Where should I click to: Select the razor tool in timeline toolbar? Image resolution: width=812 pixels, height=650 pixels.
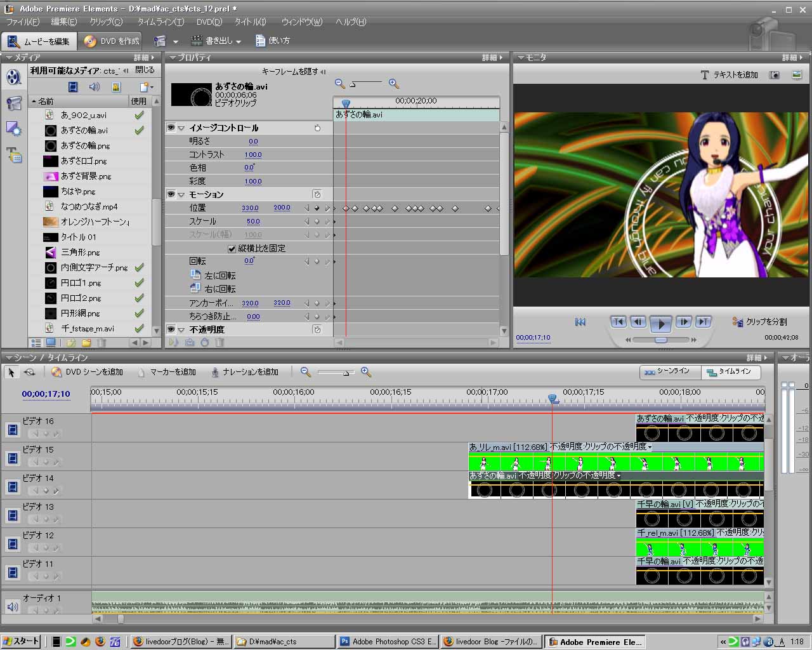[x=29, y=372]
